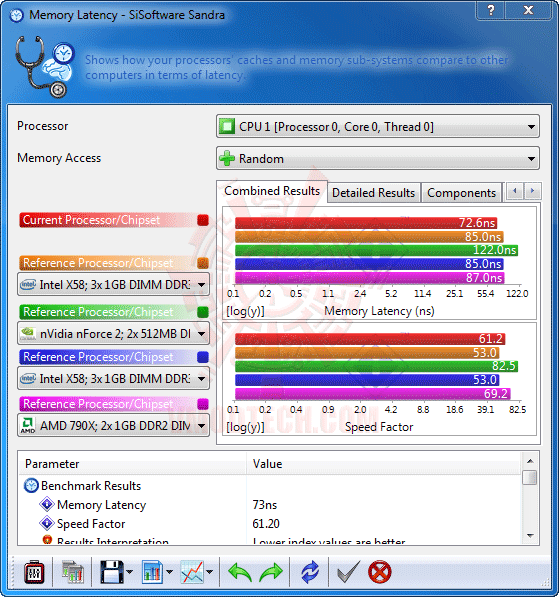Expand the bar chart icon's dropdown arrow
Screen dimensions: 559x597
(x=169, y=572)
